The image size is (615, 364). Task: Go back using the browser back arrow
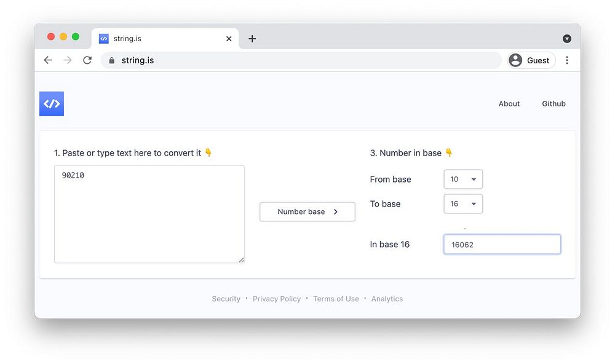(x=48, y=60)
